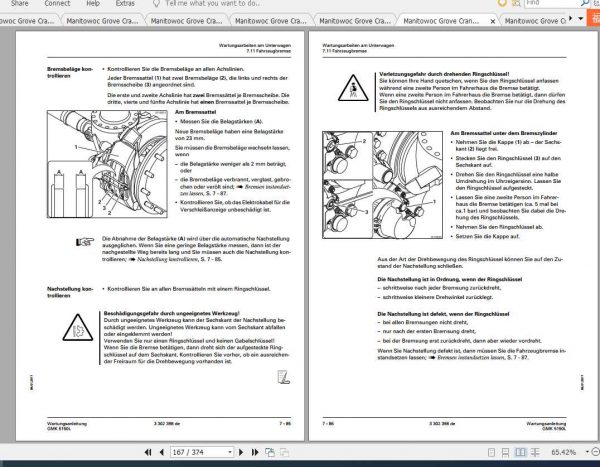Click the previous view icon
The width and height of the screenshot is (600, 467).
pyautogui.click(x=270, y=452)
